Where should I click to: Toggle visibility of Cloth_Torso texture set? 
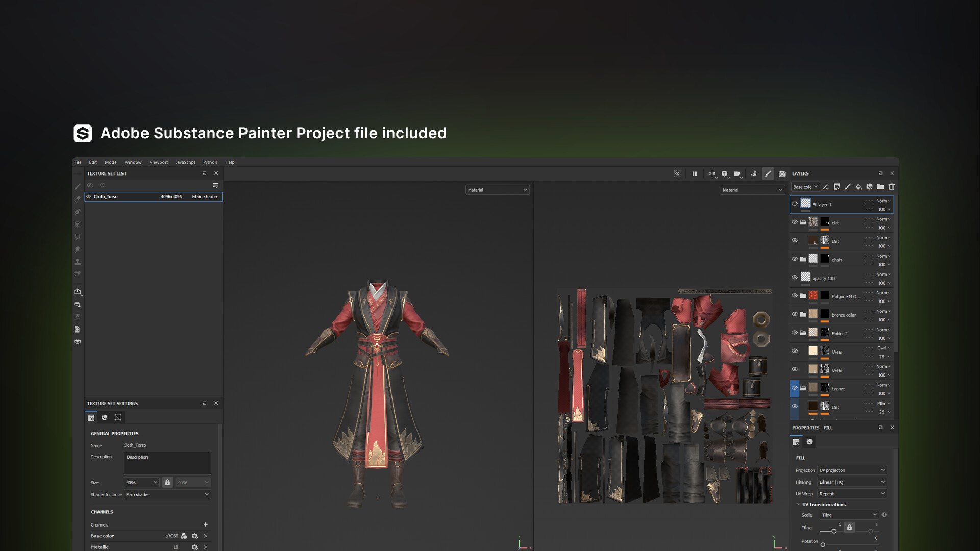(89, 197)
